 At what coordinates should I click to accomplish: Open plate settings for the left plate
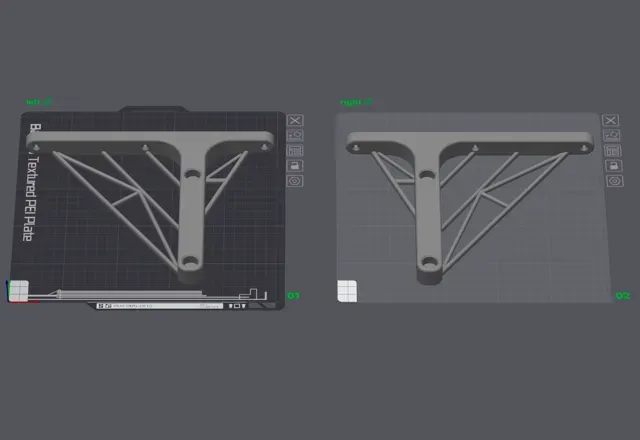point(295,181)
